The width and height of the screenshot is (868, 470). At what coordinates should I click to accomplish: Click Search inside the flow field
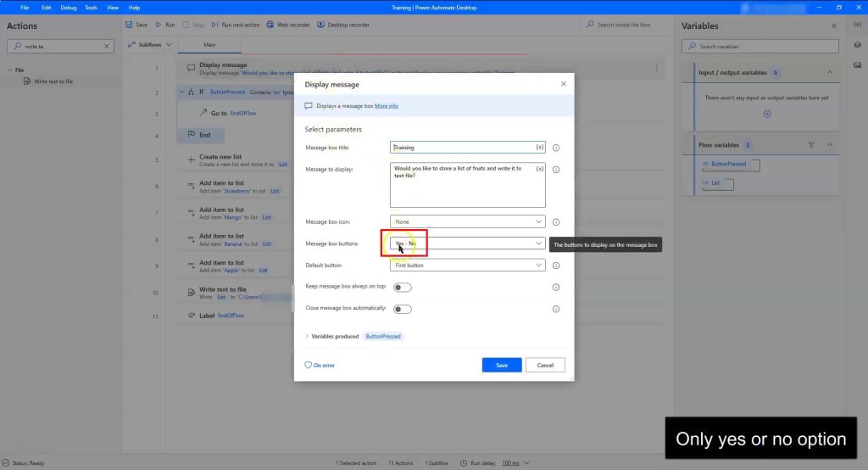coord(623,25)
